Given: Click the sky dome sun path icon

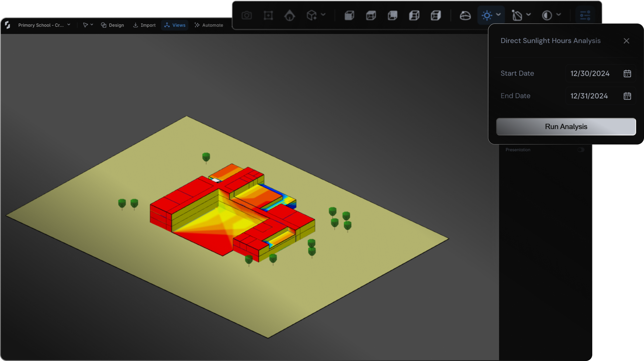Looking at the screenshot, I should [x=465, y=16].
